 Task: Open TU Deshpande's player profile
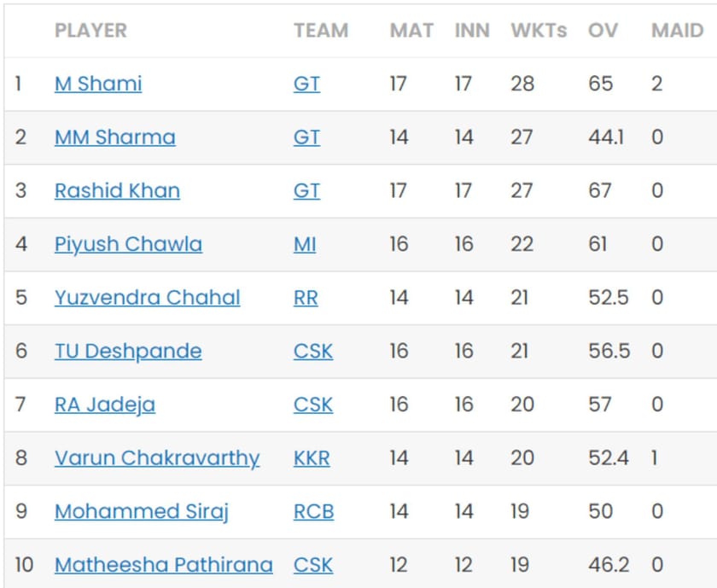[x=128, y=351]
